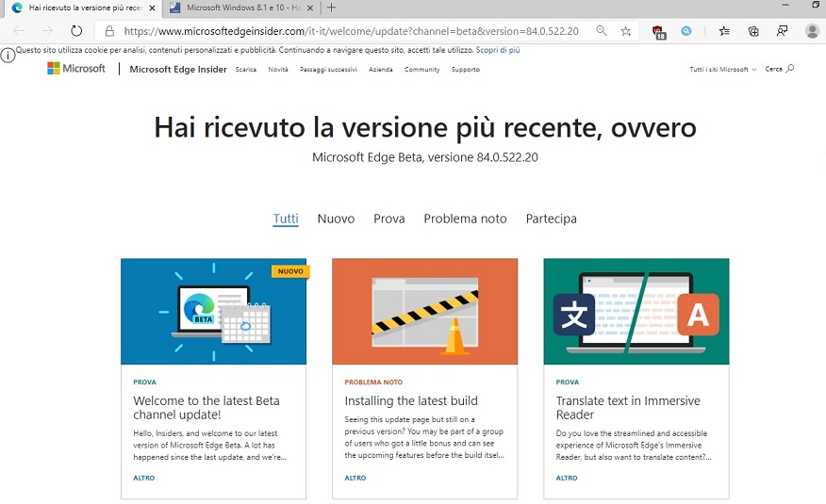
Task: Click the Scopri di più cookie link
Action: coord(498,50)
